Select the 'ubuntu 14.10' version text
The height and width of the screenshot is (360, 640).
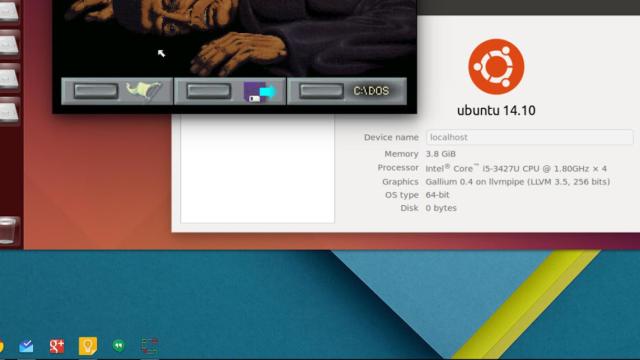tap(496, 111)
